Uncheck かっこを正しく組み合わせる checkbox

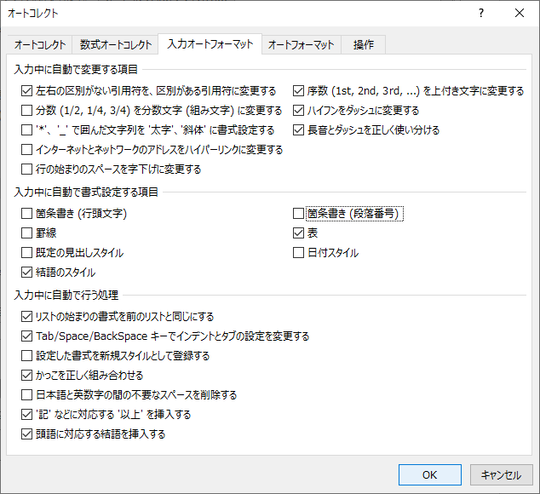coord(27,375)
